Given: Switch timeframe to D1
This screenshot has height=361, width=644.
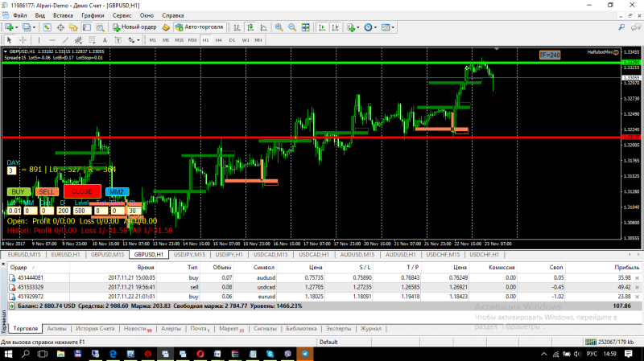Looking at the screenshot, I should [232, 40].
